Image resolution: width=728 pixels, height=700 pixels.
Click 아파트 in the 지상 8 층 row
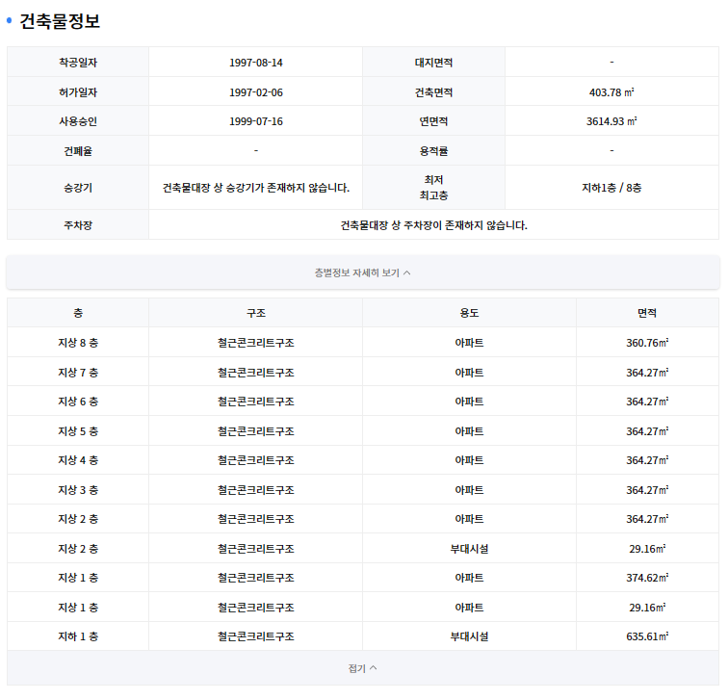pyautogui.click(x=469, y=343)
